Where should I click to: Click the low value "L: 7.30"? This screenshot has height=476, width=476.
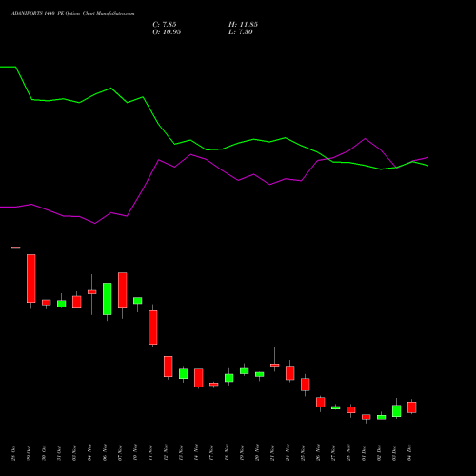241,32
